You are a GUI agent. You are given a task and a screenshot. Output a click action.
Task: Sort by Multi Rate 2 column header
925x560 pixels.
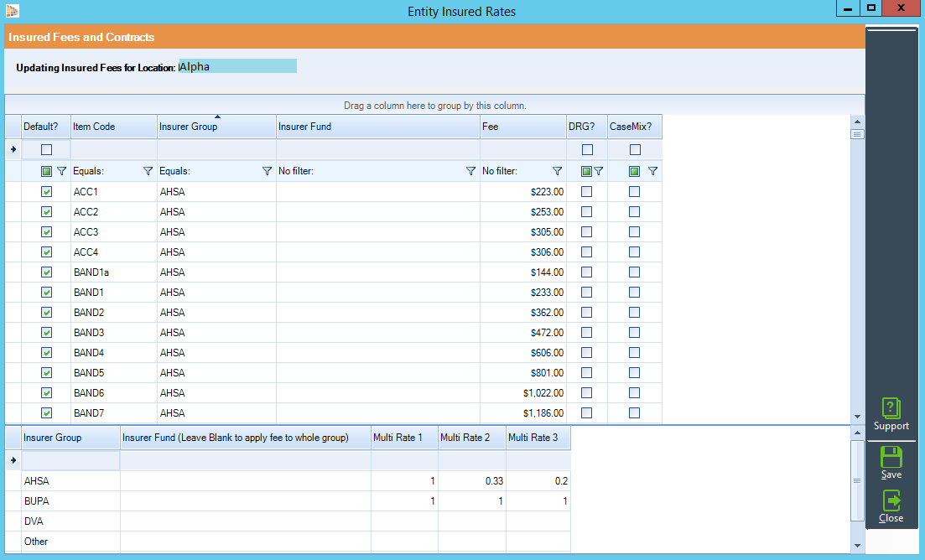472,438
